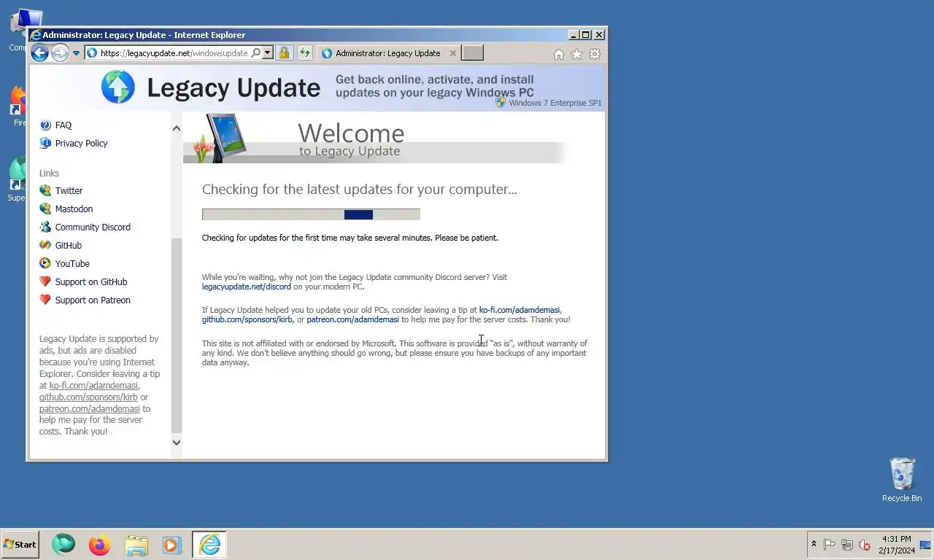
Task: Show hidden tray icons arrow
Action: (814, 544)
